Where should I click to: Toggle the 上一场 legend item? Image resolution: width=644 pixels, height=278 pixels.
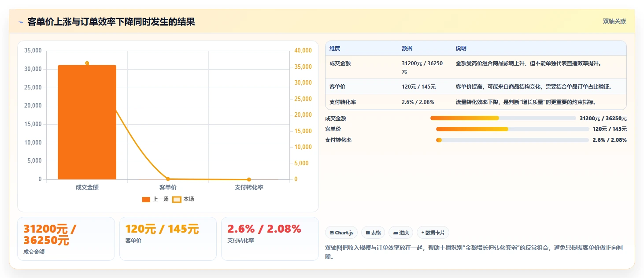click(x=155, y=199)
